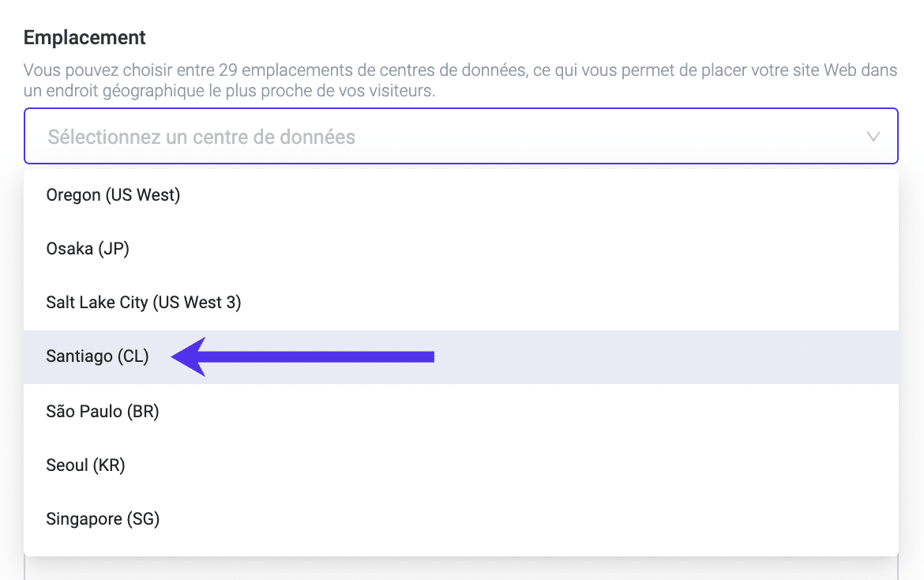924x580 pixels.
Task: Click the purple arrow pointing at Santiago
Action: click(x=303, y=357)
